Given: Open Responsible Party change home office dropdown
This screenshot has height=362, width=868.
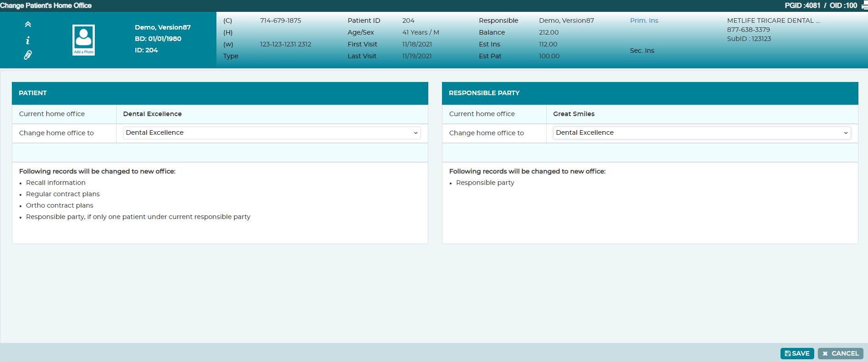Looking at the screenshot, I should click(702, 133).
